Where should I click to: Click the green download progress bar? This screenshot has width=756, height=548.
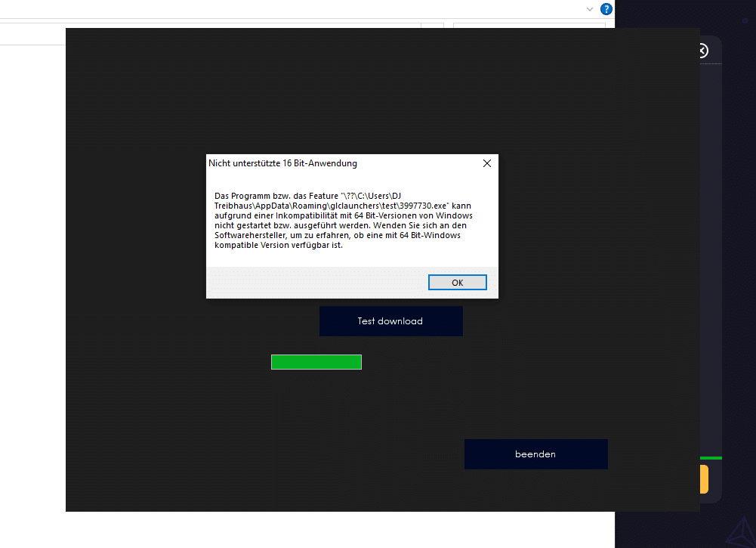[x=316, y=362]
